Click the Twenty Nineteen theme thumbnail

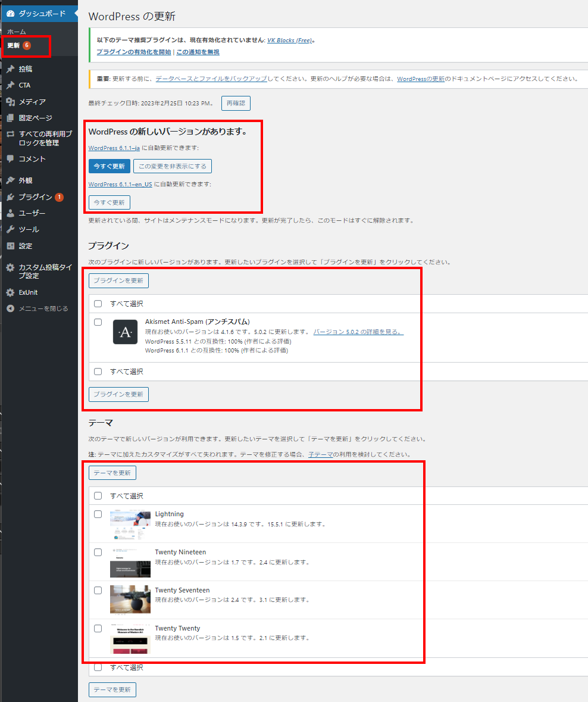pos(130,562)
